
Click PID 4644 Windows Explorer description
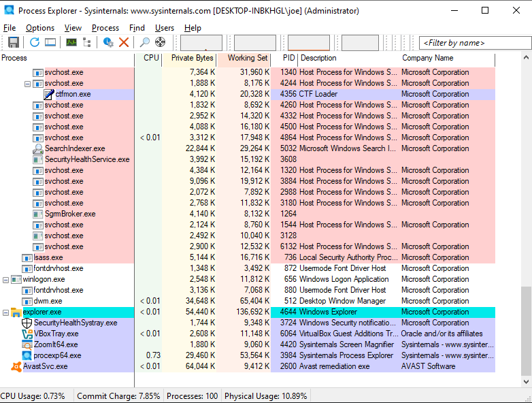[328, 312]
